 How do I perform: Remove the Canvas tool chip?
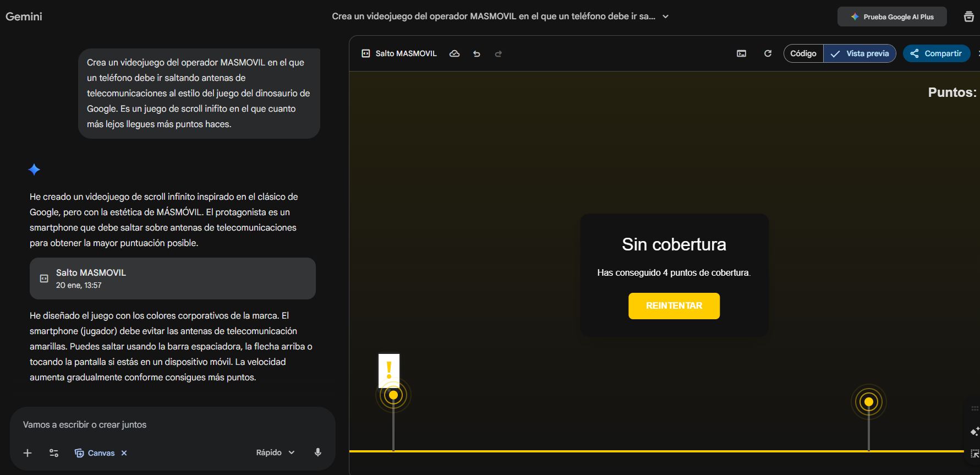pyautogui.click(x=124, y=453)
